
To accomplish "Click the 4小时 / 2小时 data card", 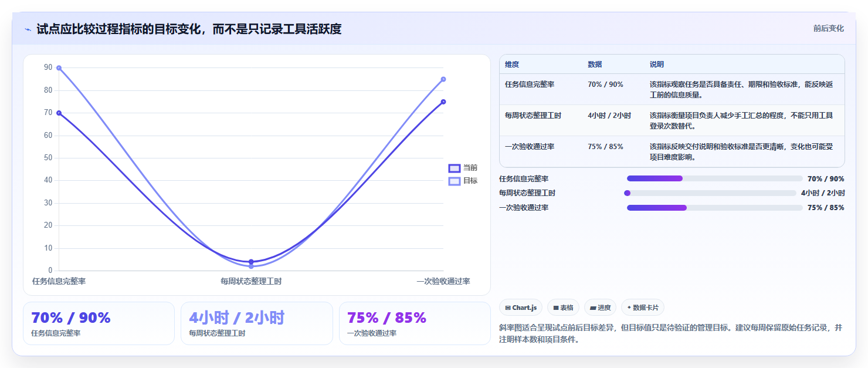I will pos(257,323).
